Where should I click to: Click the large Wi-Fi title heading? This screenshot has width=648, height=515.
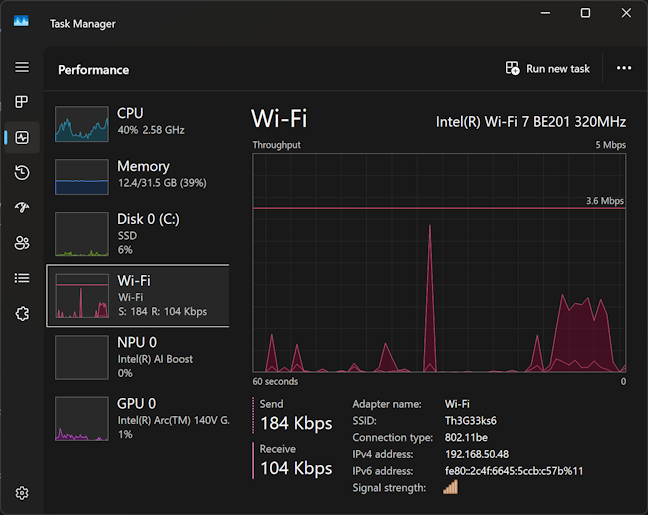pyautogui.click(x=279, y=119)
